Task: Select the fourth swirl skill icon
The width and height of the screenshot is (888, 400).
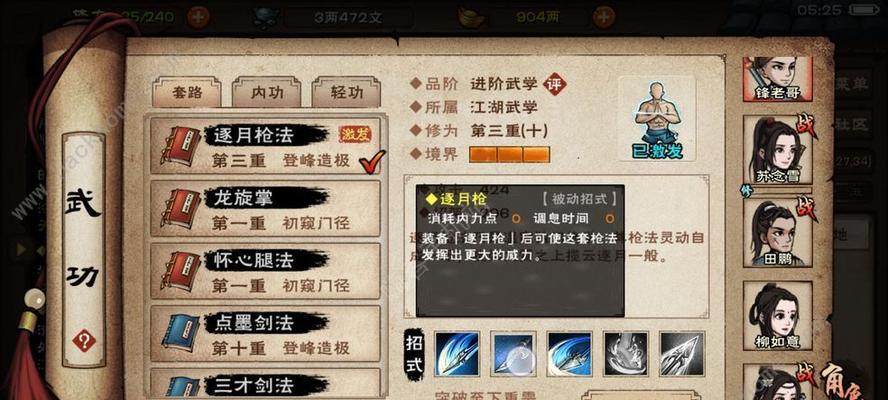Action: tap(626, 354)
